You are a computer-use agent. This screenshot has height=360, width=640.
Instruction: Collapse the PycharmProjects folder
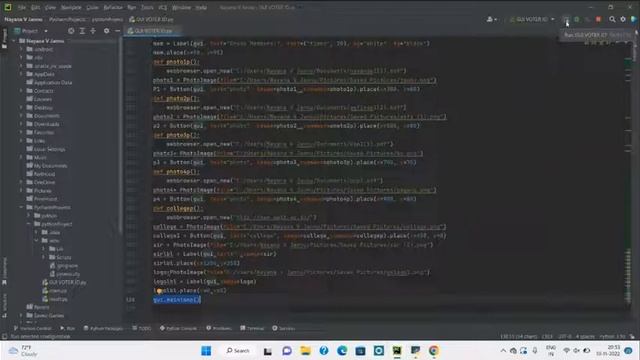click(x=21, y=207)
